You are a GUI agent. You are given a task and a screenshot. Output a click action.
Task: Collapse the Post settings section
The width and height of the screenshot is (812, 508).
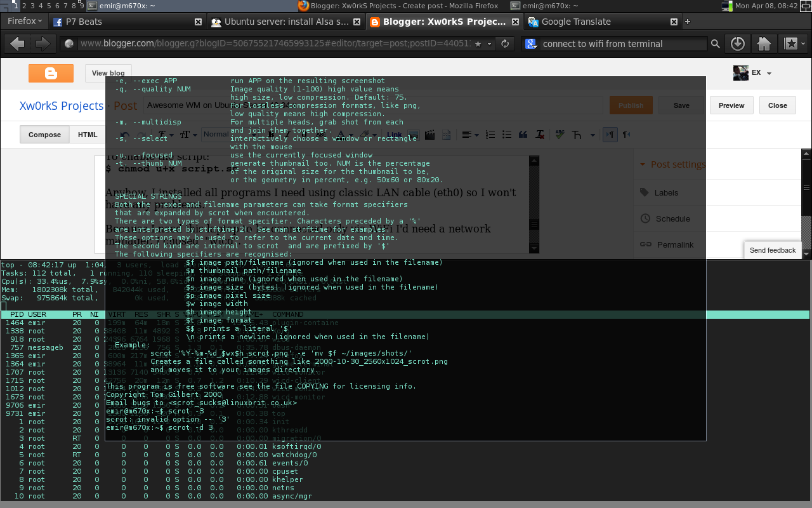coord(643,164)
